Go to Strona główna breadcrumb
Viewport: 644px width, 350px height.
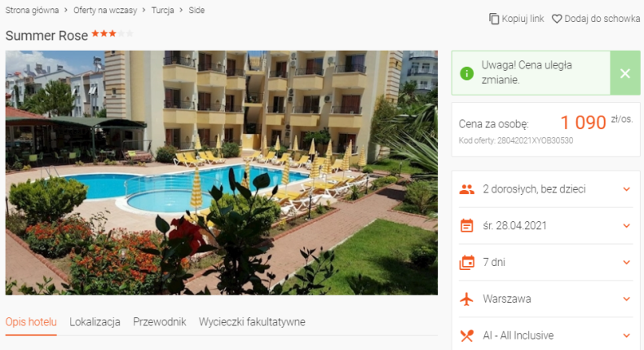32,11
